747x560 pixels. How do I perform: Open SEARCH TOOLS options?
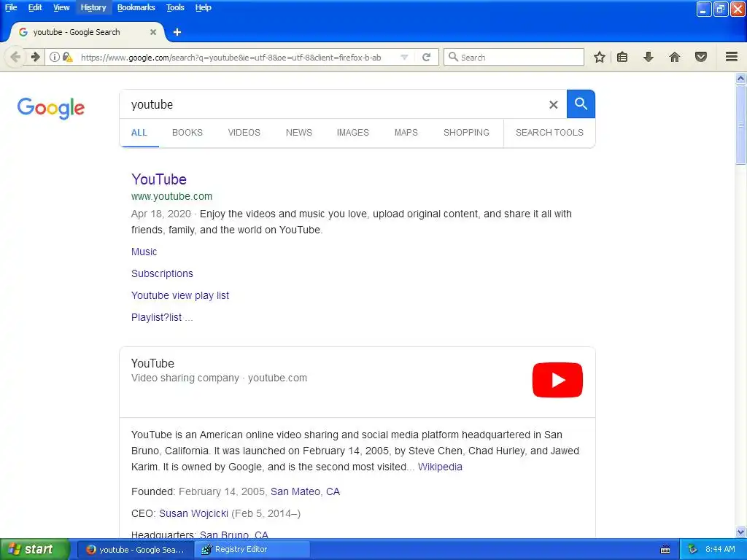(x=549, y=133)
